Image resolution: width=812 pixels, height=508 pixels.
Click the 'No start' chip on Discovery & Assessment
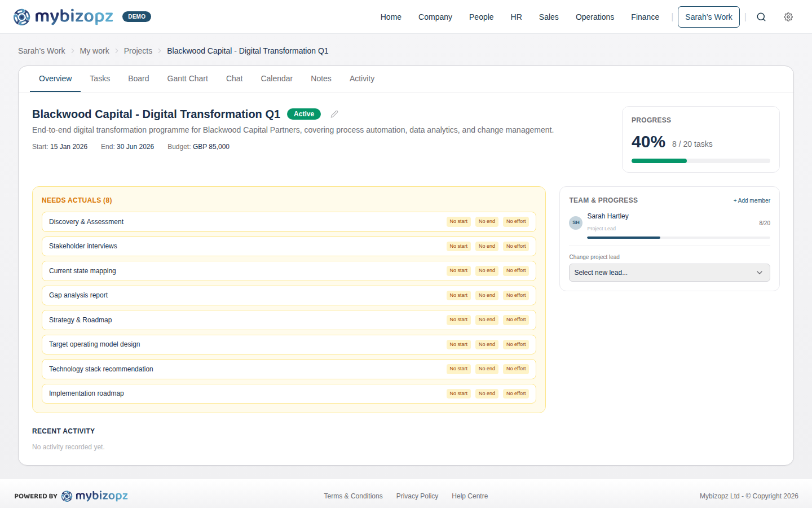click(458, 221)
